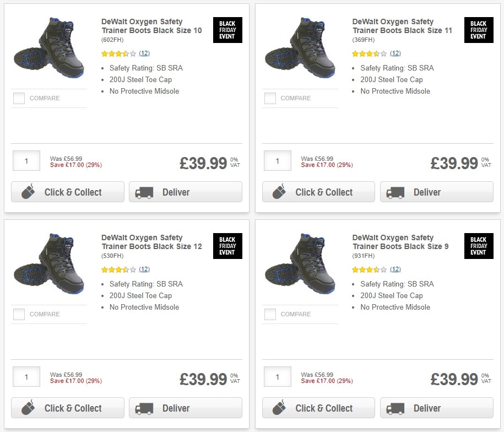Click the star rating for Size 11 boots
This screenshot has width=504, height=432.
pyautogui.click(x=370, y=53)
